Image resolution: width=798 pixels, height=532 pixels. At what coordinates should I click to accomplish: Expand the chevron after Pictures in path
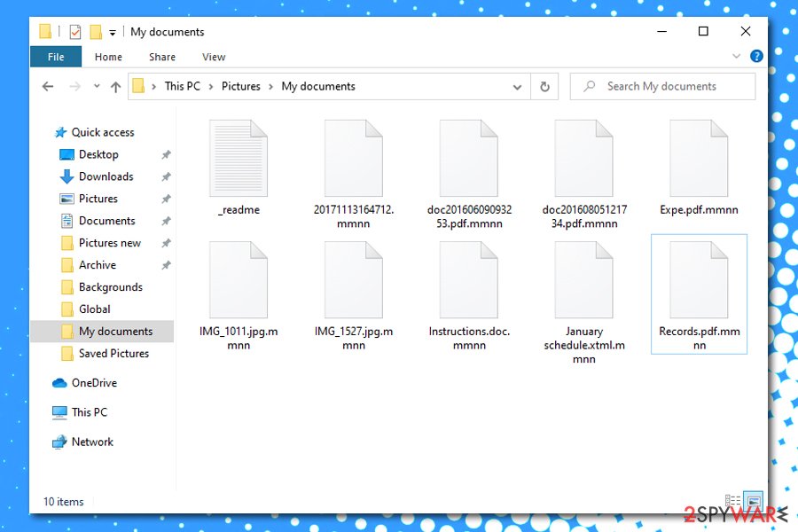coord(270,87)
